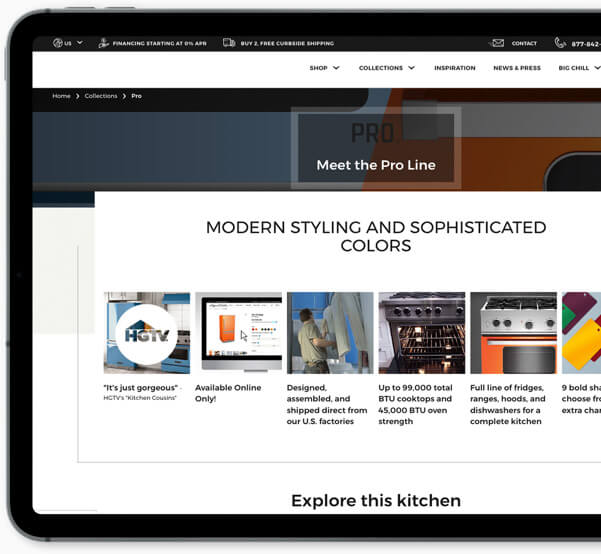Open the HGTV logo thumbnail
The height and width of the screenshot is (554, 601).
pos(147,333)
